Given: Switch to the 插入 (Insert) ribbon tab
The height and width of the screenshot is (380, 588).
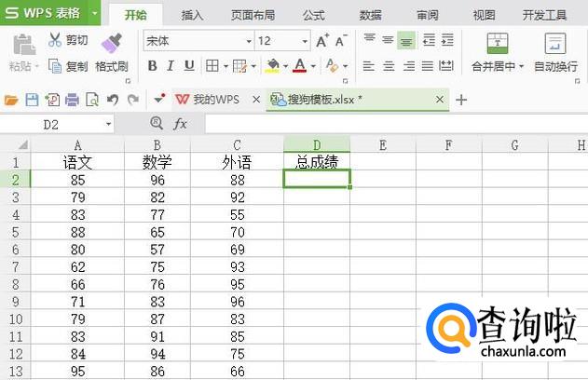Looking at the screenshot, I should [x=192, y=15].
